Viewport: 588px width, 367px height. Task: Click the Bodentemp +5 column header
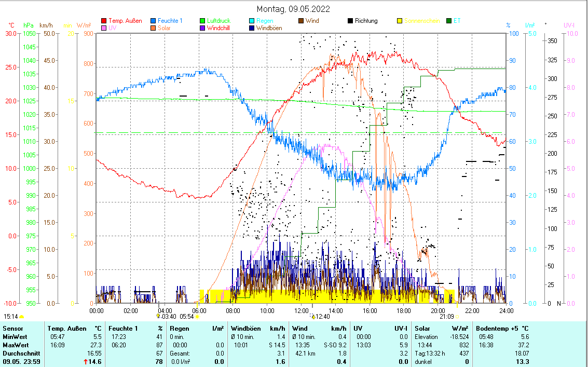[x=502, y=329]
